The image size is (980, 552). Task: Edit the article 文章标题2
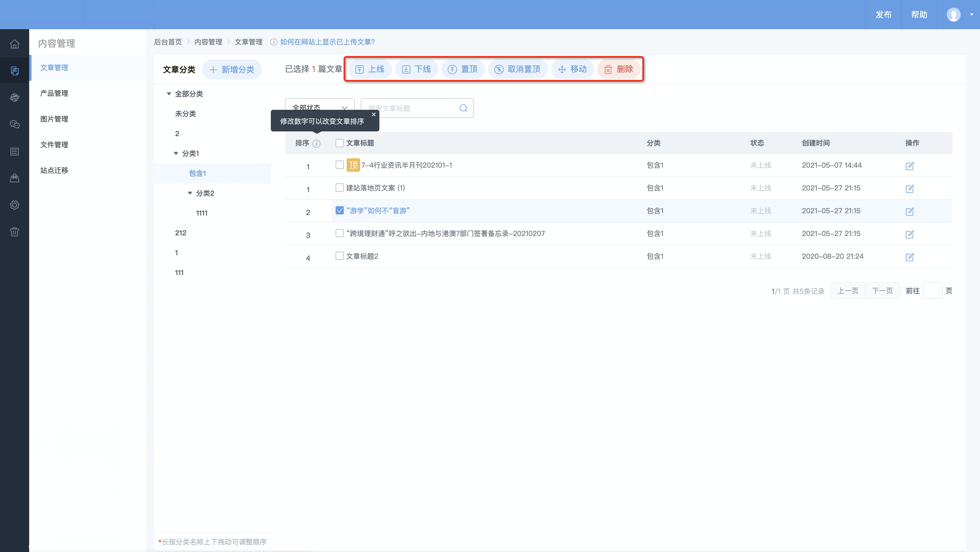tap(910, 257)
